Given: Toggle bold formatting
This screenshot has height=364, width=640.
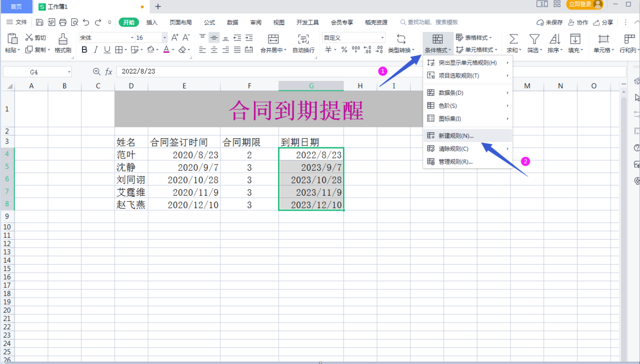Looking at the screenshot, I should tap(84, 50).
